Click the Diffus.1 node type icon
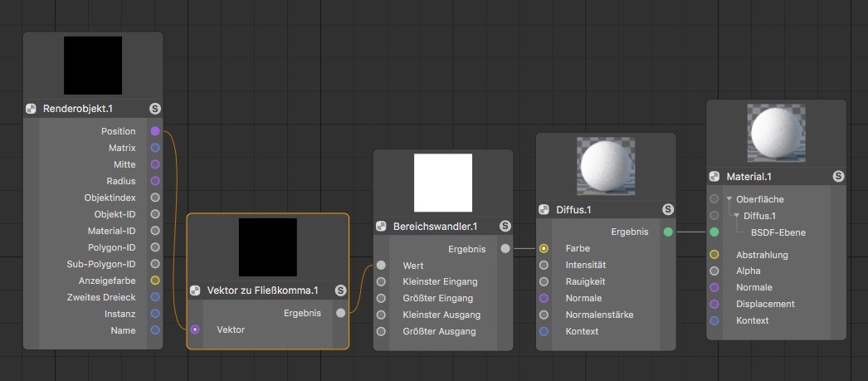868x381 pixels. [x=544, y=209]
